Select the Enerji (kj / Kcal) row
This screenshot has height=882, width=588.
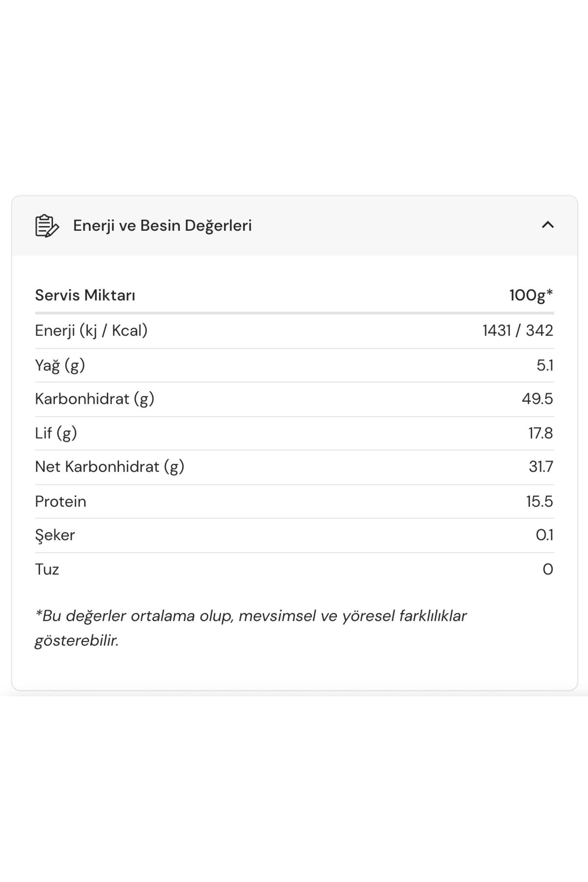click(294, 331)
